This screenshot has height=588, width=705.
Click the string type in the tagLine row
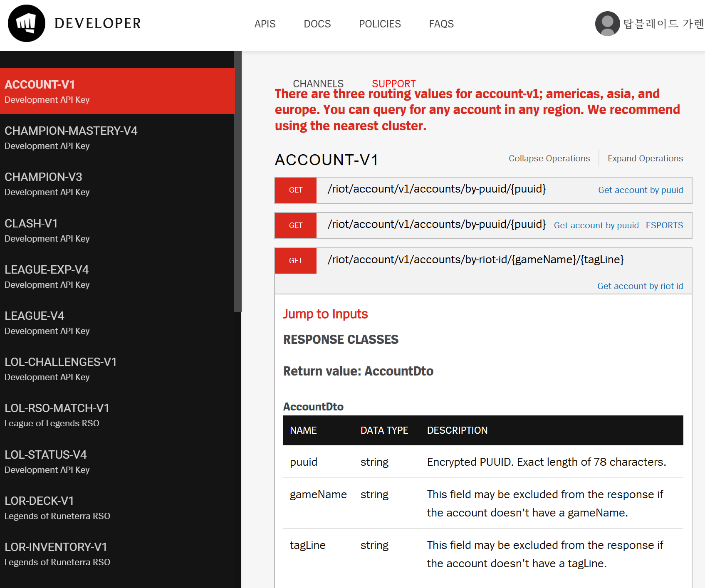[374, 545]
